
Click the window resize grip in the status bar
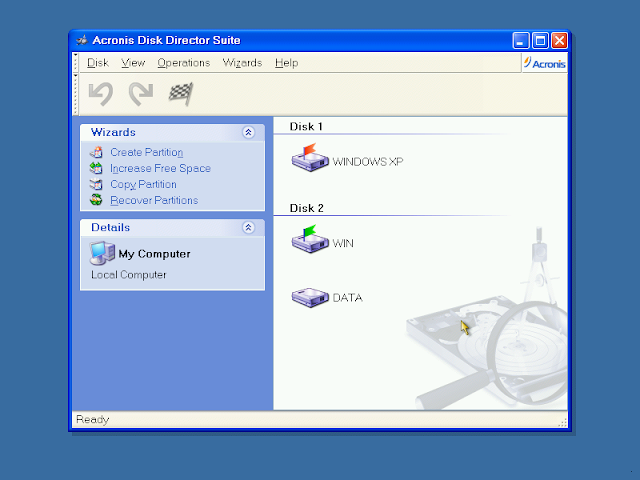pos(562,422)
